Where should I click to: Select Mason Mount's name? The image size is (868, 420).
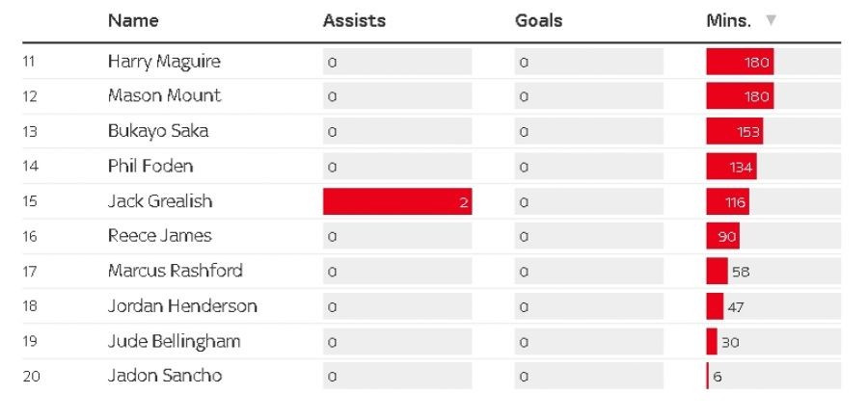click(164, 95)
